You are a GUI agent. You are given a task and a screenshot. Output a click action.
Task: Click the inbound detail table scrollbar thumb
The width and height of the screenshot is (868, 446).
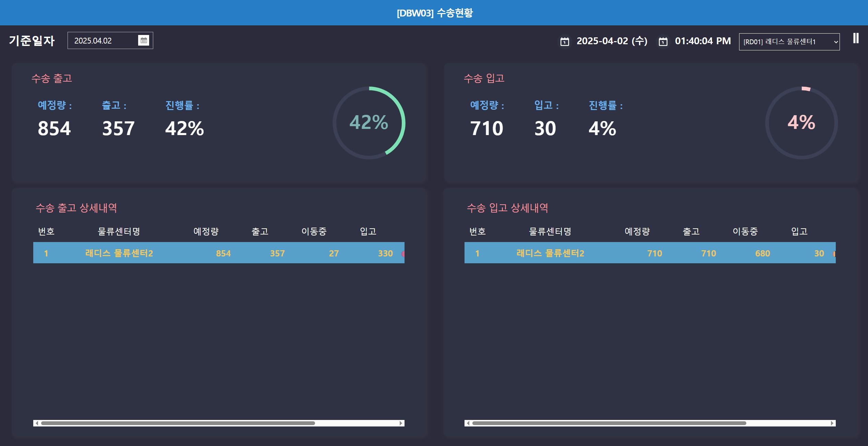tap(609, 423)
